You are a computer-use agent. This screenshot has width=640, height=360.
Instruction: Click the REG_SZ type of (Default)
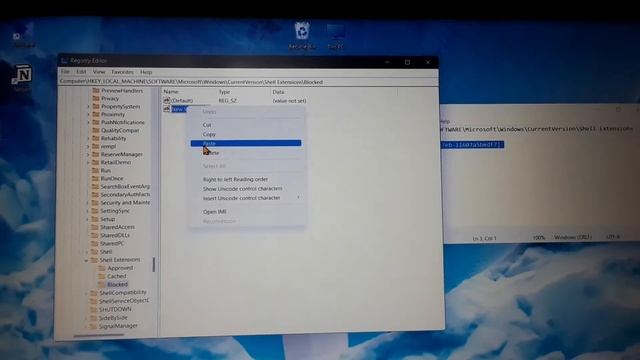228,101
